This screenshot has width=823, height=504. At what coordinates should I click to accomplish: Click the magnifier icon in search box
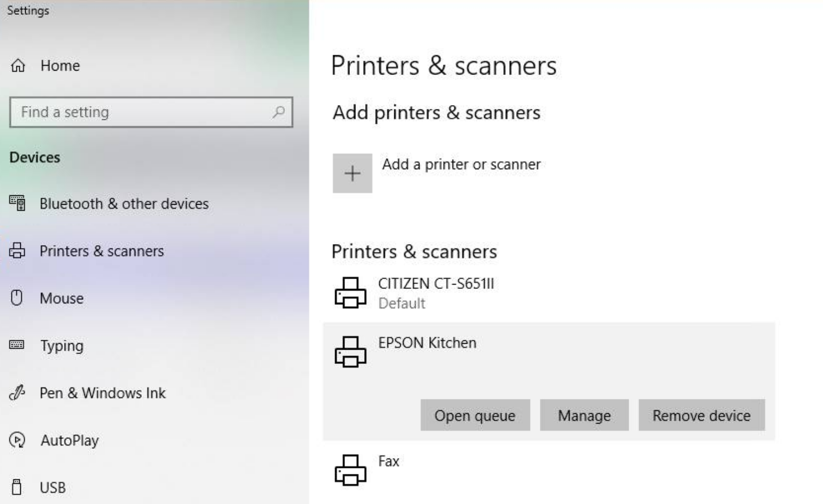279,112
